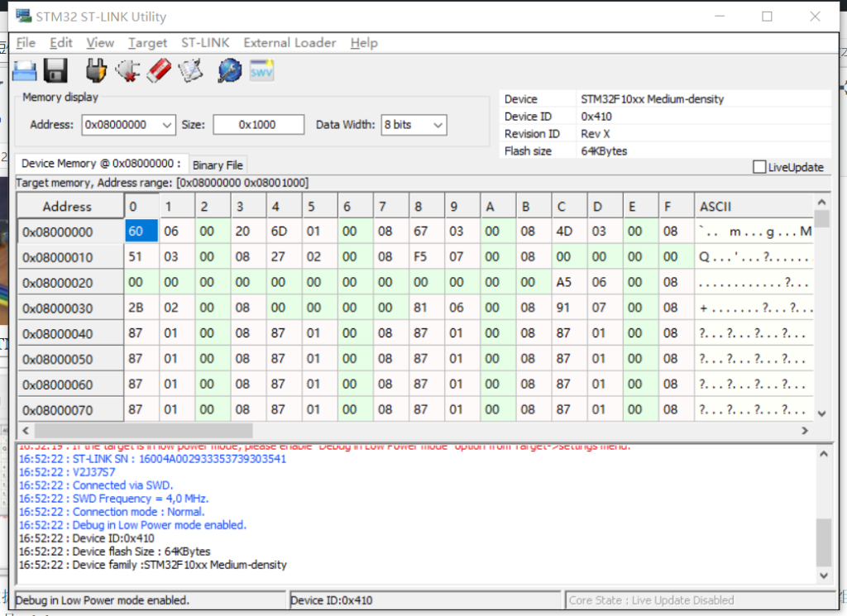Click the memory table horizontal scrollbar thumb
Screen dimensions: 847x616
click(143, 430)
